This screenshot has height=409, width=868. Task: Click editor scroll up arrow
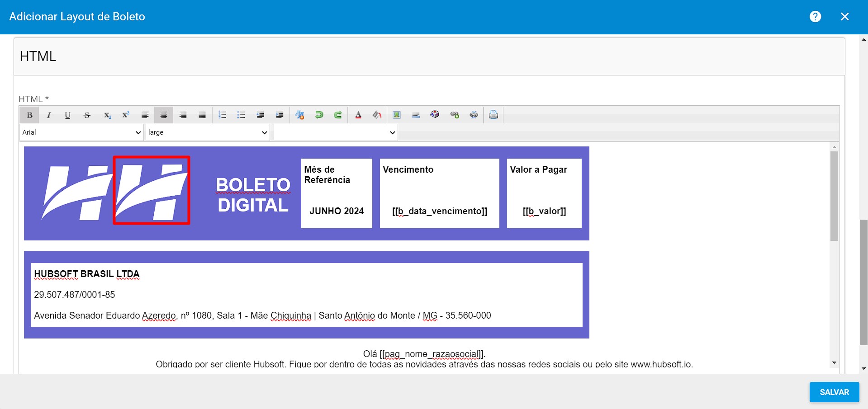tap(834, 147)
